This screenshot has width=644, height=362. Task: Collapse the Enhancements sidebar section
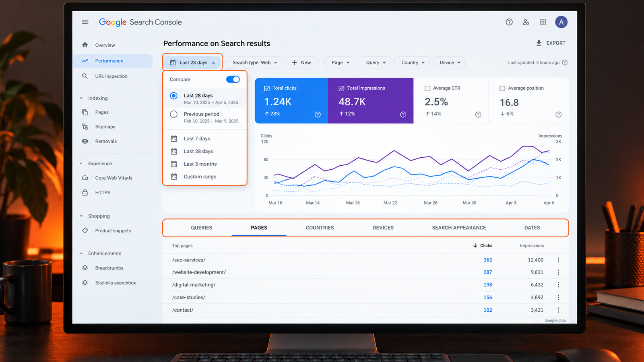[x=81, y=253]
